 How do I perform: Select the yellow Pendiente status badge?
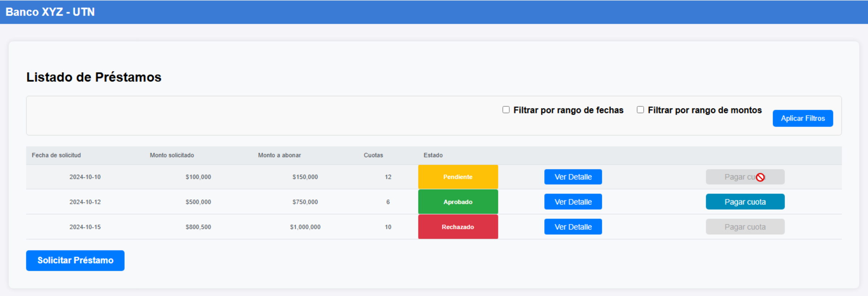[x=458, y=177]
